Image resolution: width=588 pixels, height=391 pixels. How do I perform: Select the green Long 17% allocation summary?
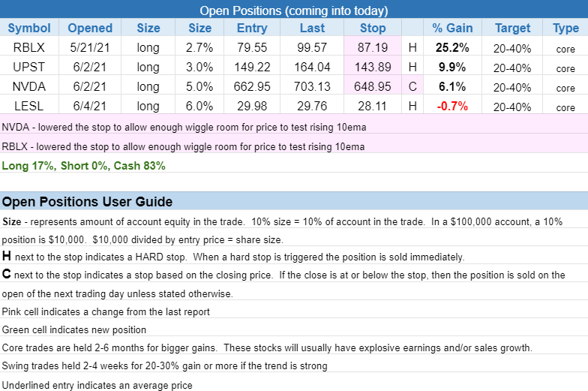84,165
